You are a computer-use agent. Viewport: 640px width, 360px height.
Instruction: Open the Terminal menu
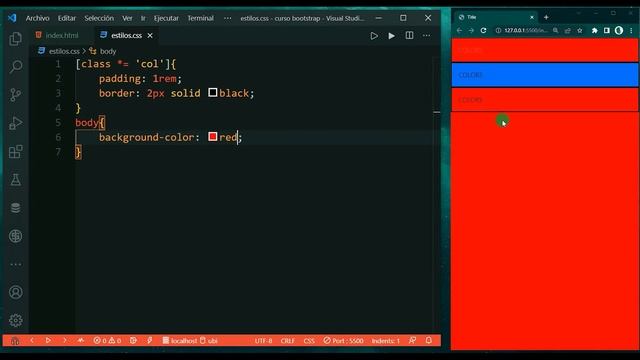point(200,18)
